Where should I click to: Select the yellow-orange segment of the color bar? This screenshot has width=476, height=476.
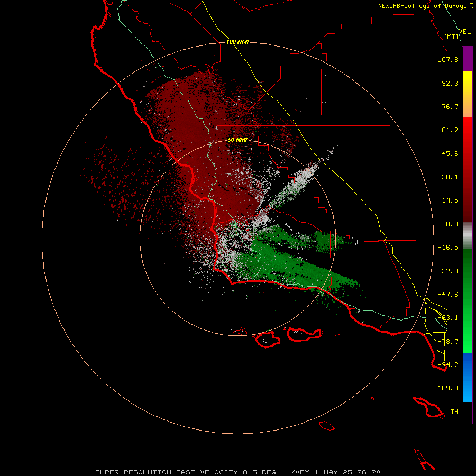467,94
